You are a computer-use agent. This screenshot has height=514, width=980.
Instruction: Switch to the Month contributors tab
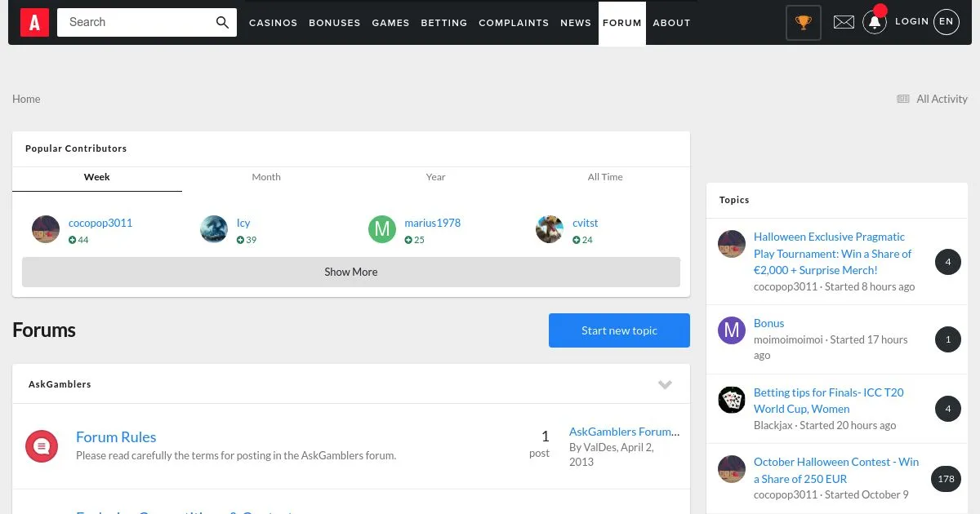point(266,177)
